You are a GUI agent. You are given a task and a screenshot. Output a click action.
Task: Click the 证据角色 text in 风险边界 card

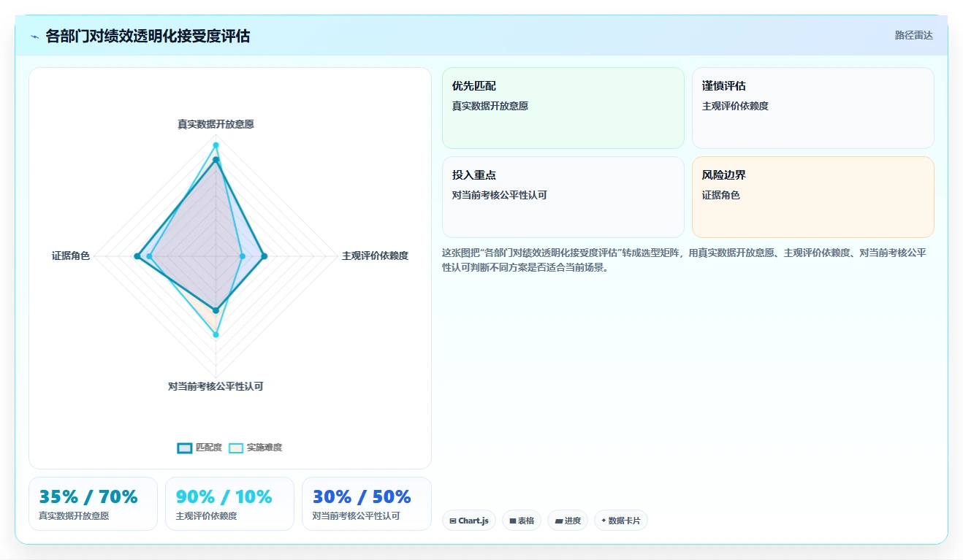(x=721, y=195)
